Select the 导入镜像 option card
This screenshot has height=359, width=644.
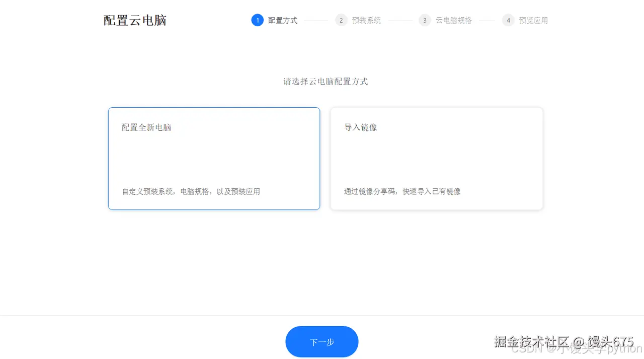(436, 159)
